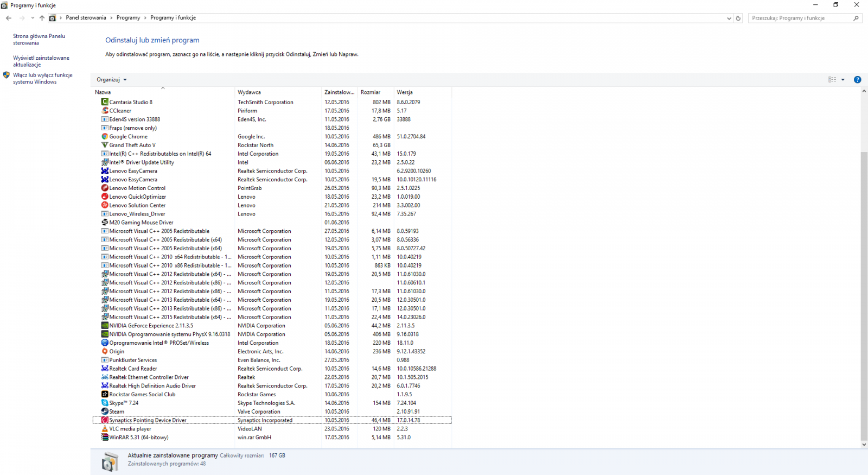Click the NVIDIA PhysX system software icon
This screenshot has width=868, height=475.
(105, 334)
